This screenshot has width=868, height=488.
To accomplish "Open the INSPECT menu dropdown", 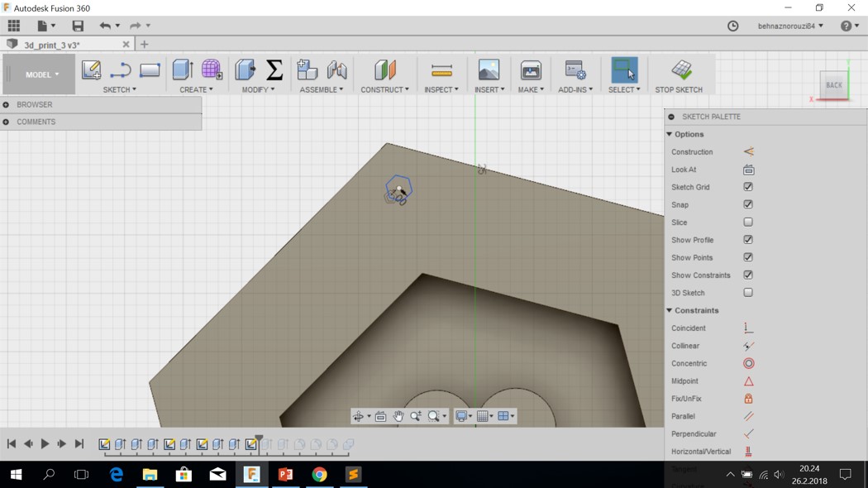I will (441, 89).
